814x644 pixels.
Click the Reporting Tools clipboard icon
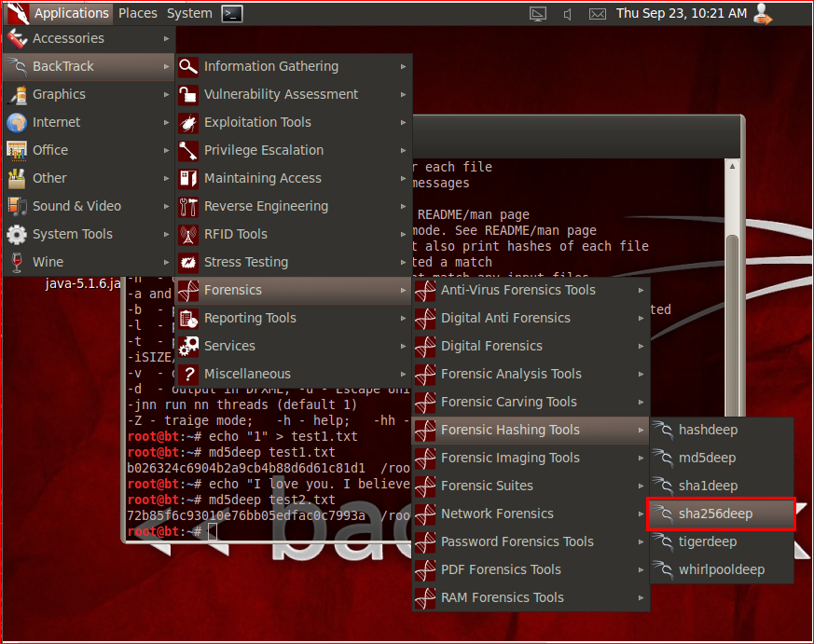click(188, 318)
